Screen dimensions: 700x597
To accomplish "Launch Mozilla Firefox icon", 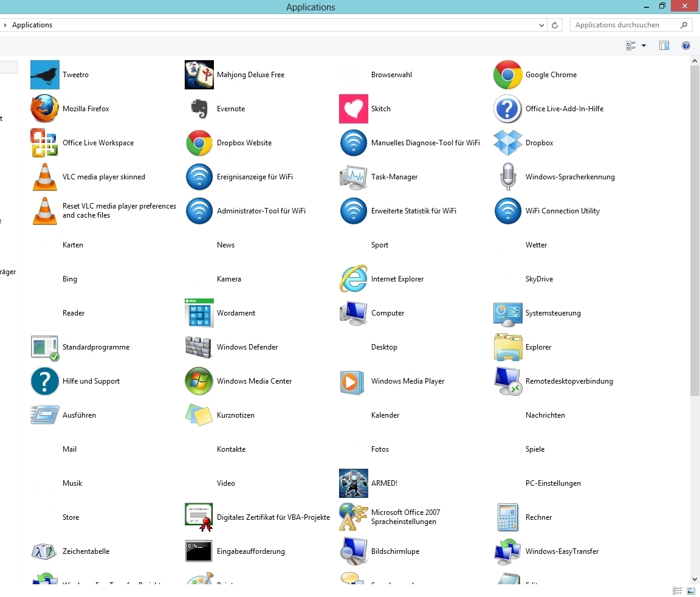I will (x=44, y=108).
